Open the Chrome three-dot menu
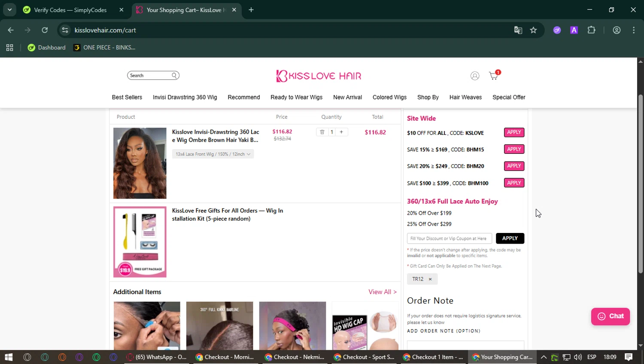 pyautogui.click(x=634, y=30)
